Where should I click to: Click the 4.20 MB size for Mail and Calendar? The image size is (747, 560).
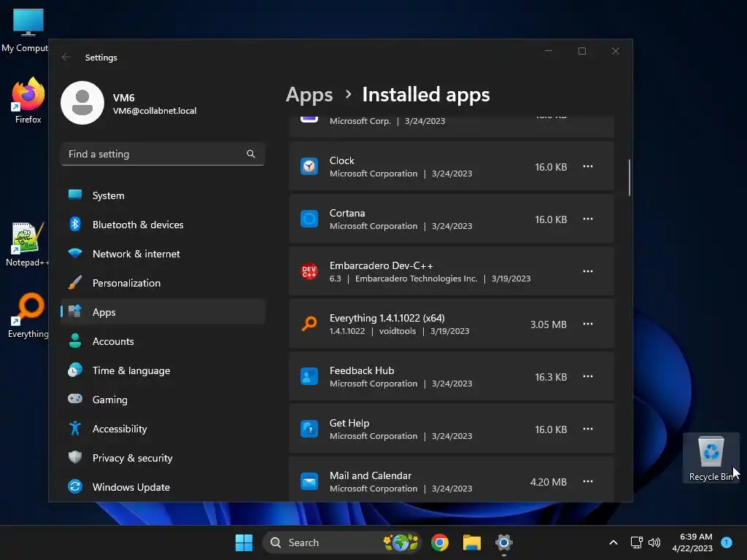(x=549, y=482)
